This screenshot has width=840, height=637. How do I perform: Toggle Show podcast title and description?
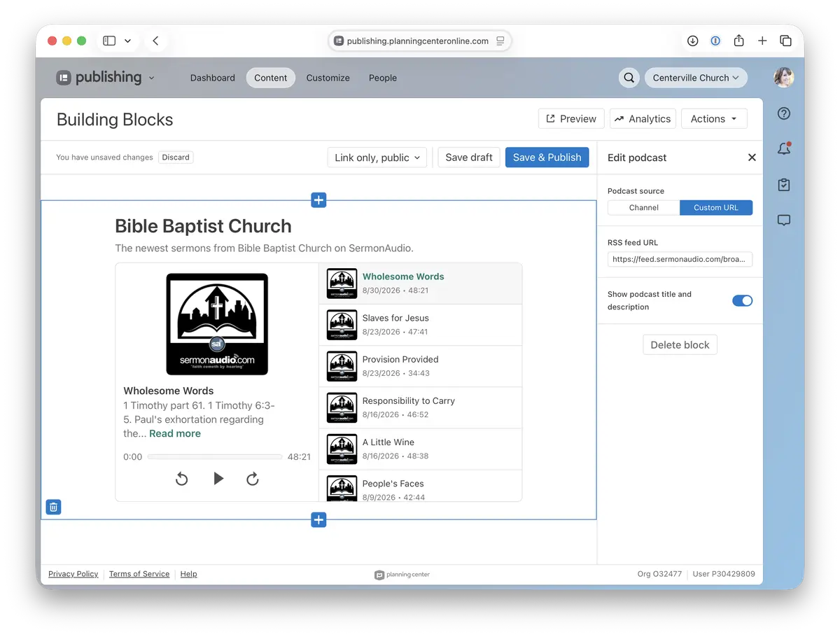(x=742, y=300)
